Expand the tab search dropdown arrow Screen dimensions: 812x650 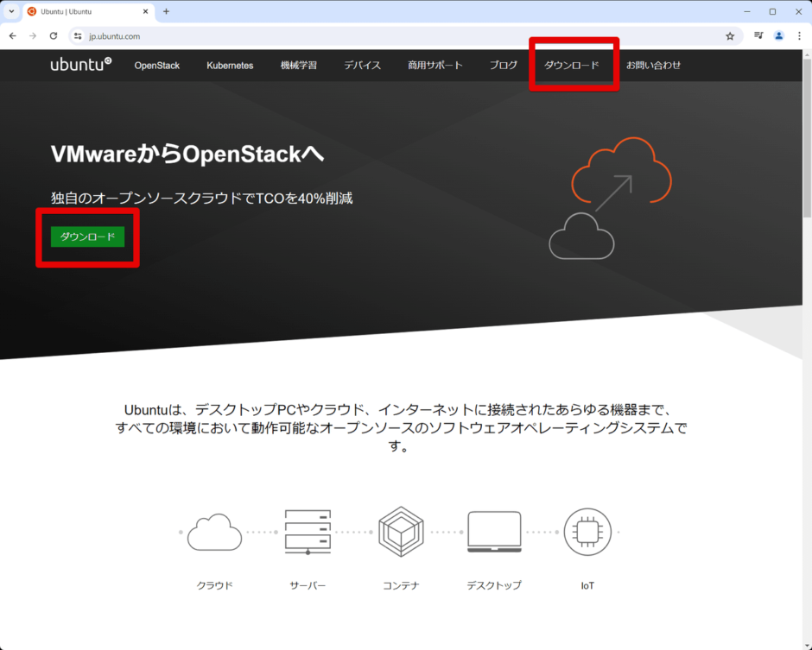click(11, 11)
